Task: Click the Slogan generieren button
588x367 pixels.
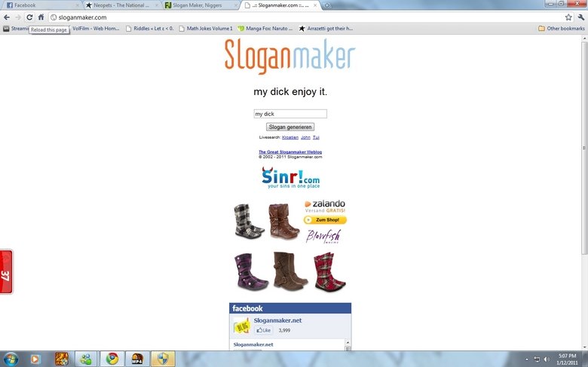Action: click(290, 127)
